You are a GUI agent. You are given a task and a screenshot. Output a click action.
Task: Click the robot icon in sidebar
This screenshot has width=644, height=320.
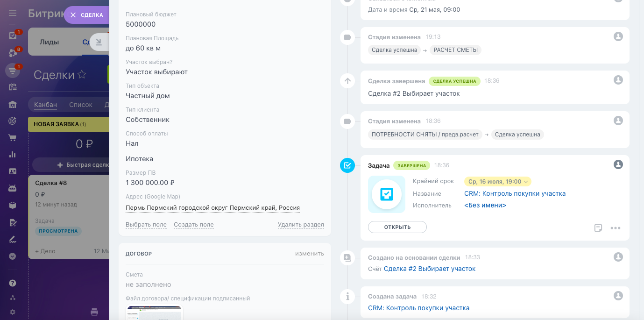coord(13,188)
